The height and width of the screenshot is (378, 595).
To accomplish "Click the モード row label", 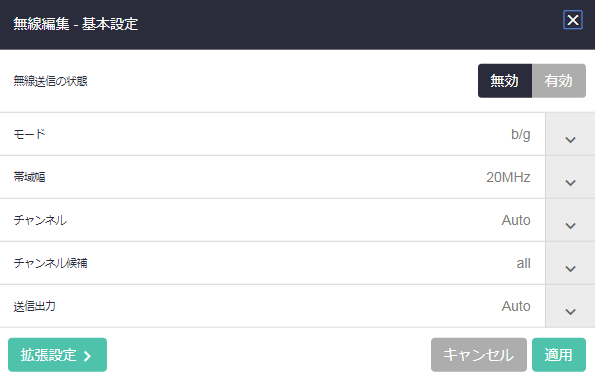I will click(x=30, y=134).
